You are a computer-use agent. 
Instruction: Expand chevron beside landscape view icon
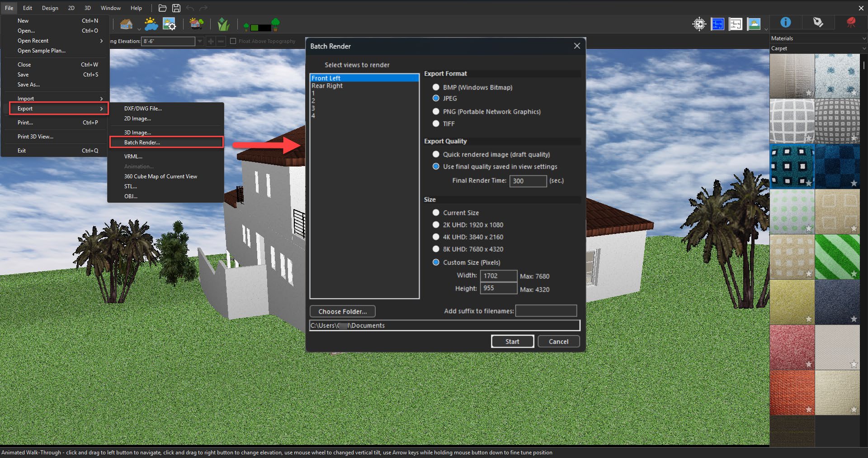click(766, 29)
